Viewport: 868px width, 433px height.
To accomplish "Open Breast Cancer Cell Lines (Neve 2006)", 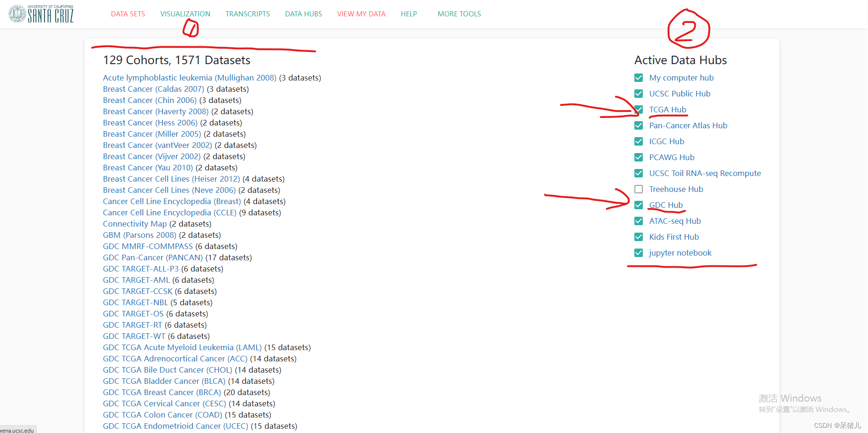I will pos(169,190).
